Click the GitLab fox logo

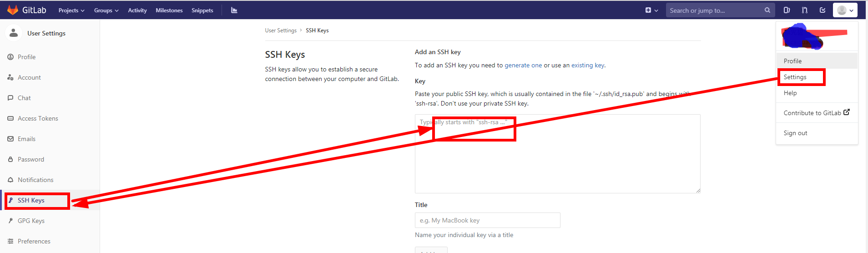point(13,10)
